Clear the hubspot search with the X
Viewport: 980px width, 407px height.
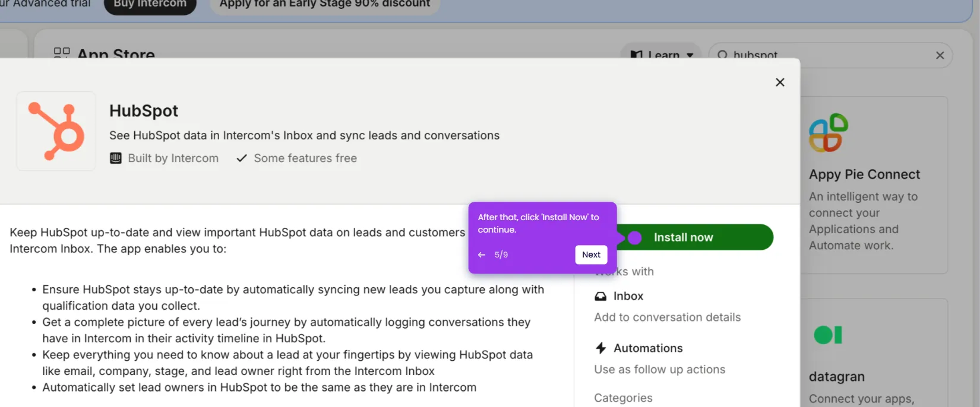point(940,55)
